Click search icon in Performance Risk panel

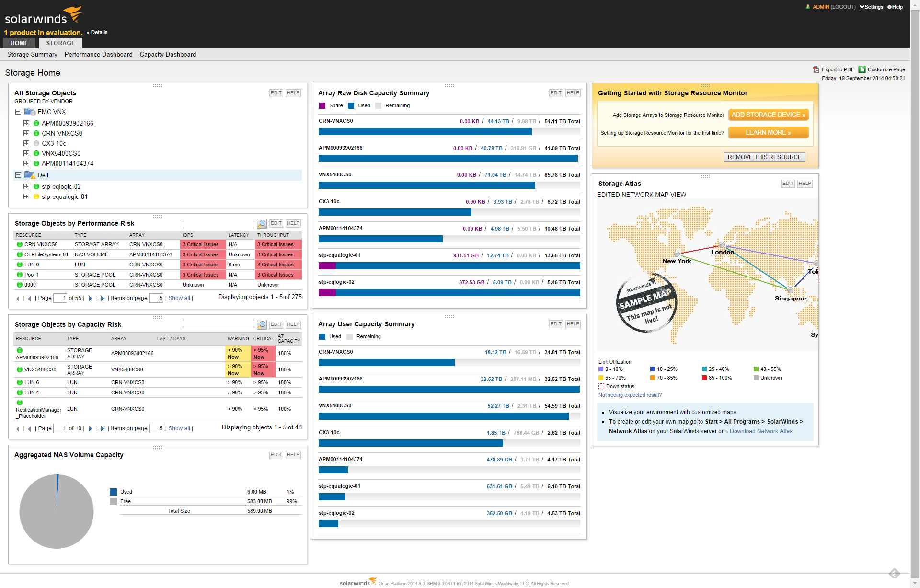[262, 224]
